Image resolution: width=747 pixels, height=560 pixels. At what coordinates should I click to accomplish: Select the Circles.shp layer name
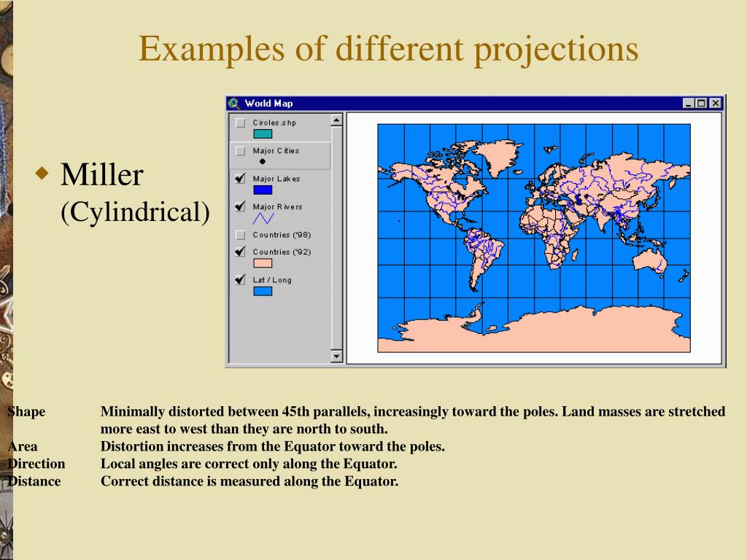(x=274, y=122)
